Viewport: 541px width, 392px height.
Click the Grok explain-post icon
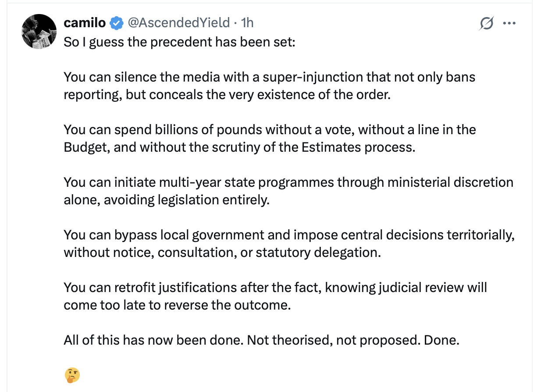tap(486, 23)
